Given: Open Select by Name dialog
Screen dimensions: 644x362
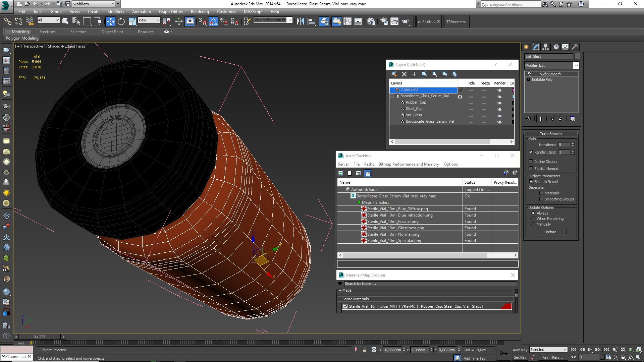Looking at the screenshot, I should 76,21.
